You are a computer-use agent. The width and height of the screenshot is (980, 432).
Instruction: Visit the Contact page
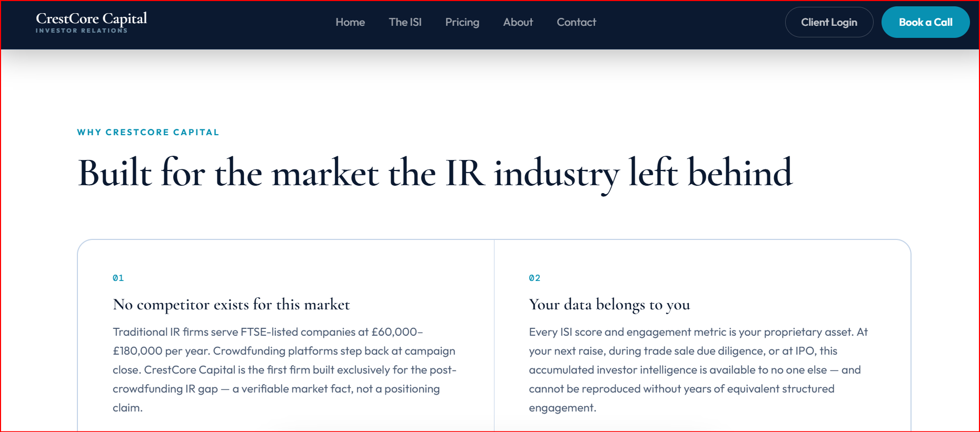coord(577,22)
